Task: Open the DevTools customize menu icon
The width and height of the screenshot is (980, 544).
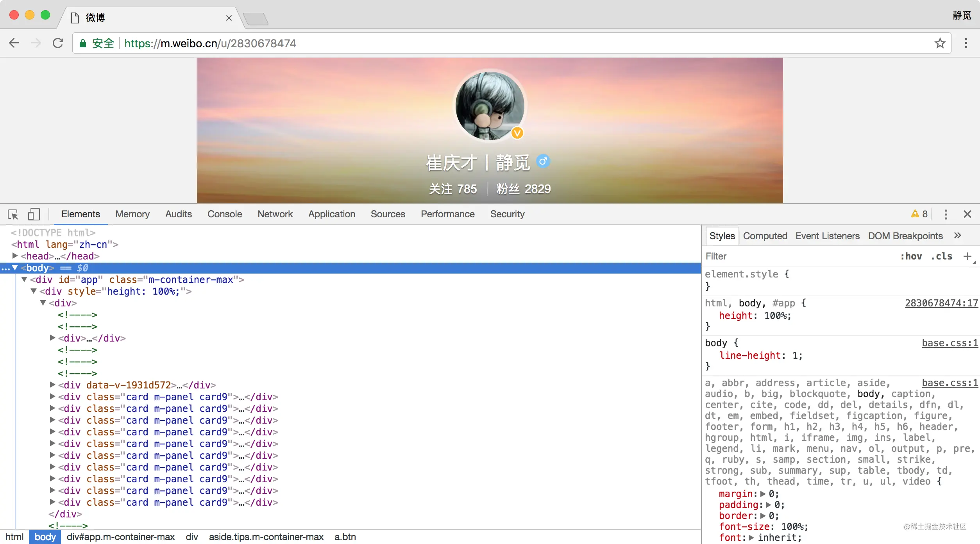Action: [946, 214]
